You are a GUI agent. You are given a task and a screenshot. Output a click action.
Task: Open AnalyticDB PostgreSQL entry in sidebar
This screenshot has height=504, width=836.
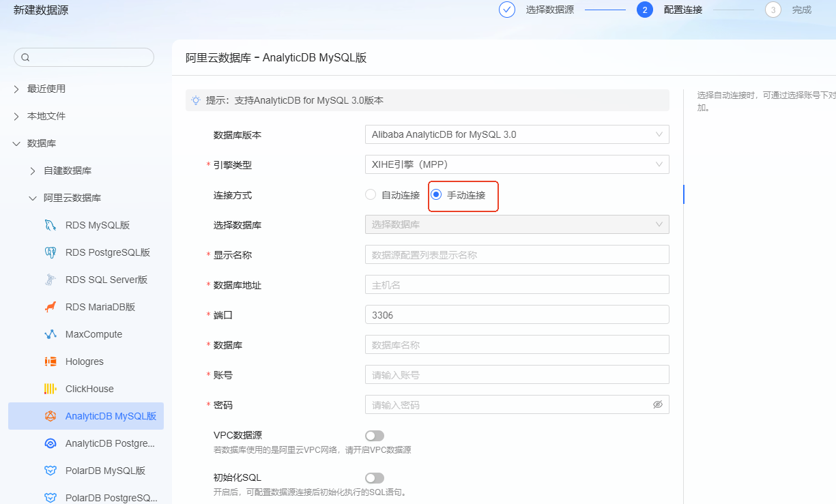point(109,443)
